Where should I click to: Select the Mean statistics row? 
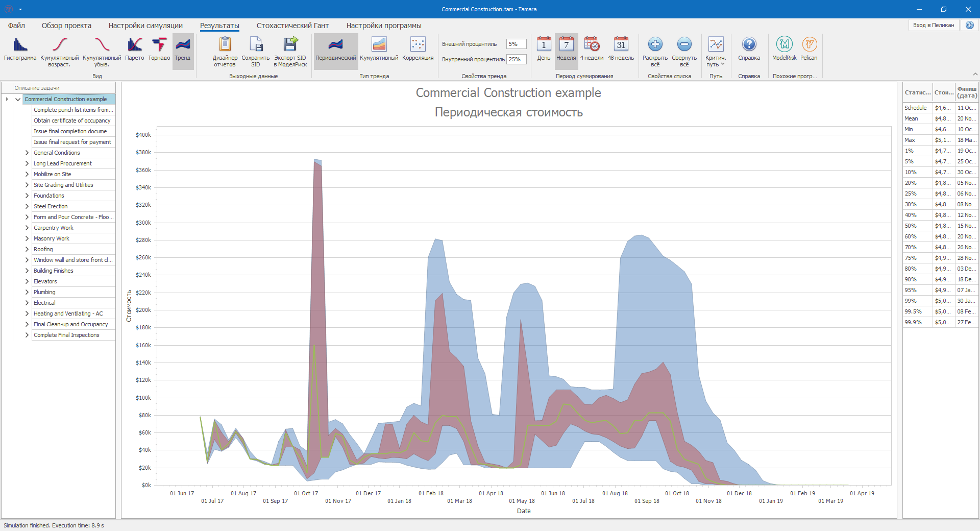click(x=941, y=118)
